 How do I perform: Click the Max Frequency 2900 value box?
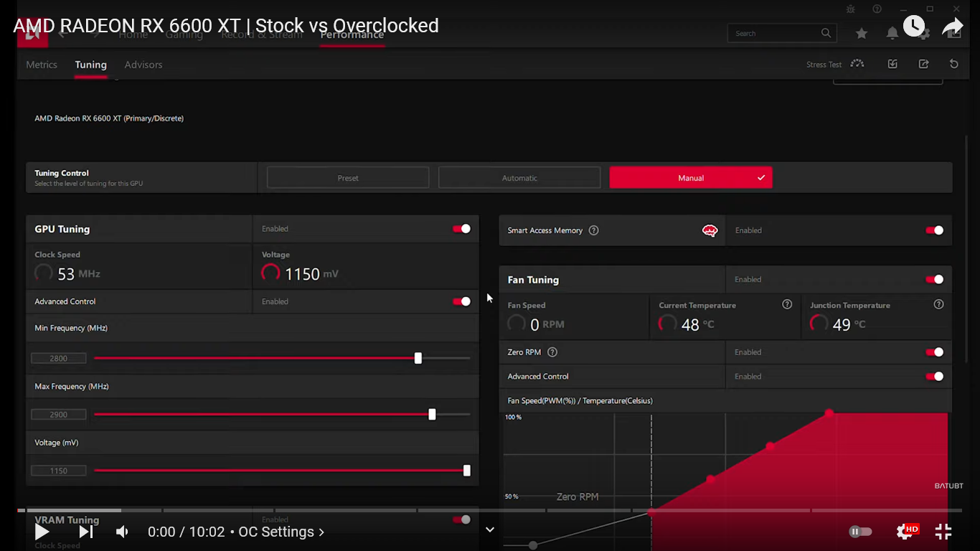(x=59, y=415)
